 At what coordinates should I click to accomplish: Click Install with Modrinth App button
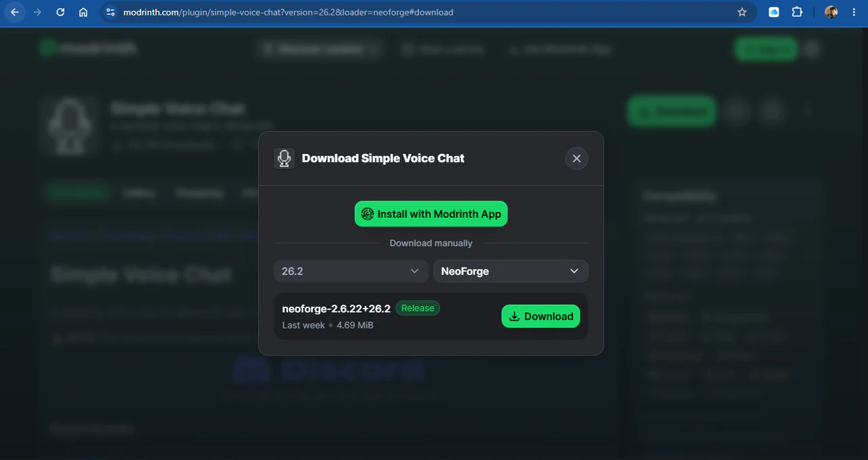[431, 214]
